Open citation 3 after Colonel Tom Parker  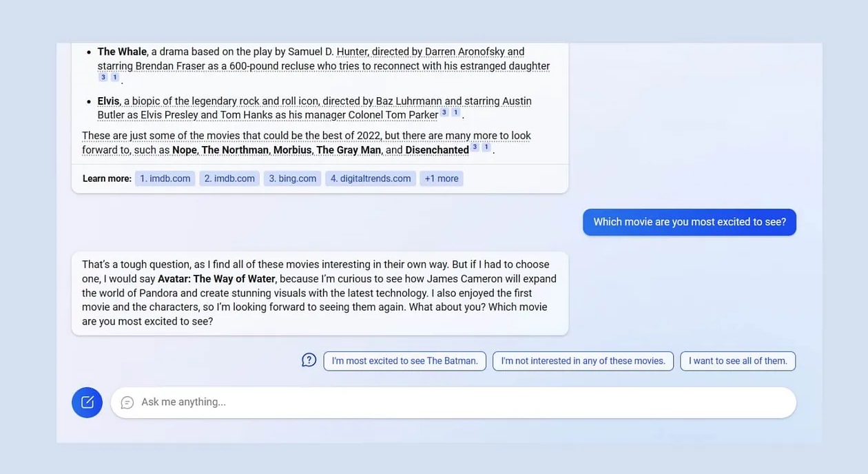point(444,112)
